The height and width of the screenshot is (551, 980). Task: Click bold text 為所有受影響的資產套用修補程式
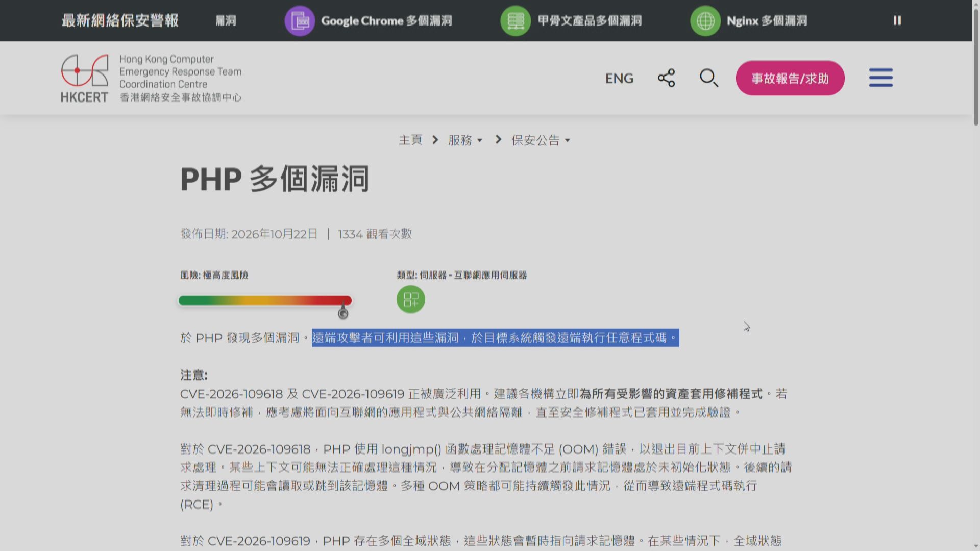pyautogui.click(x=671, y=394)
